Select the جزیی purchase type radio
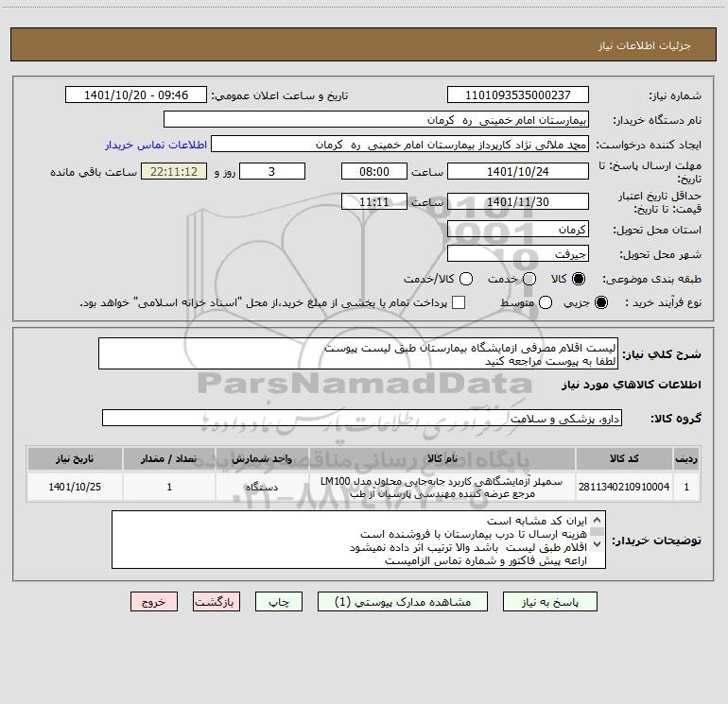 point(600,302)
